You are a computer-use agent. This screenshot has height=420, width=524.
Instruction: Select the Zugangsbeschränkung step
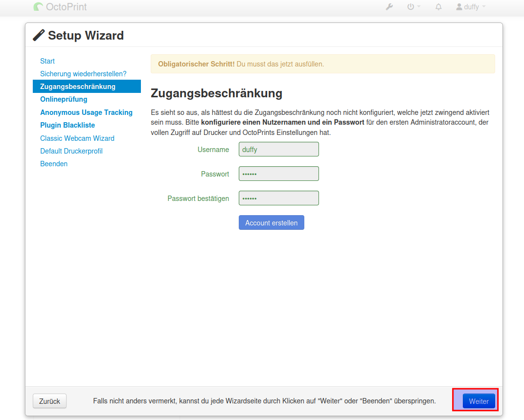point(78,87)
